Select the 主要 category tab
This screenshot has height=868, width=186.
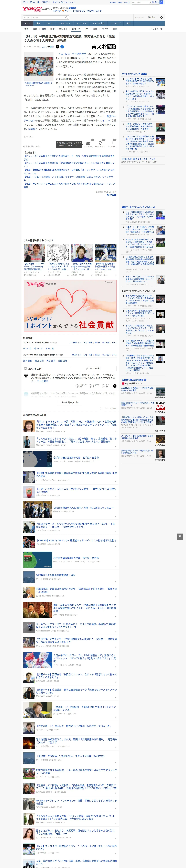26,29
